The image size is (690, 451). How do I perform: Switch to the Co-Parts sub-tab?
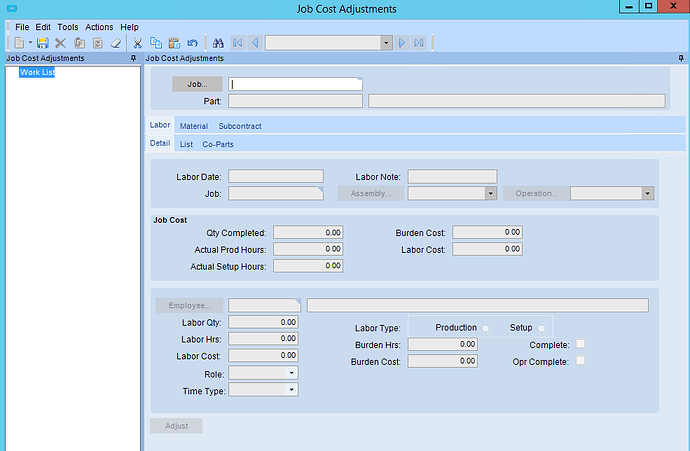tap(218, 144)
